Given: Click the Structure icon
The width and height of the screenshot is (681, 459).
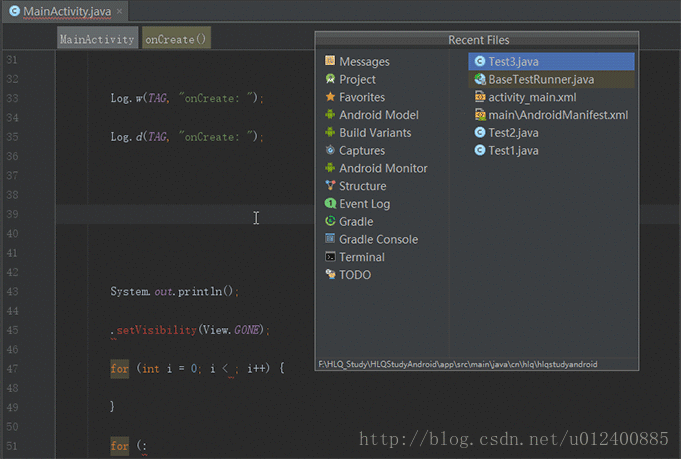Looking at the screenshot, I should 330,185.
